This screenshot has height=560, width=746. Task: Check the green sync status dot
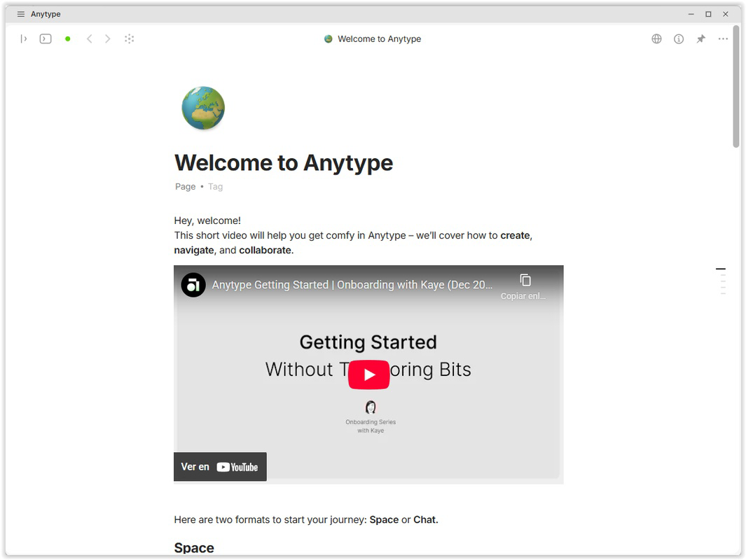(67, 39)
